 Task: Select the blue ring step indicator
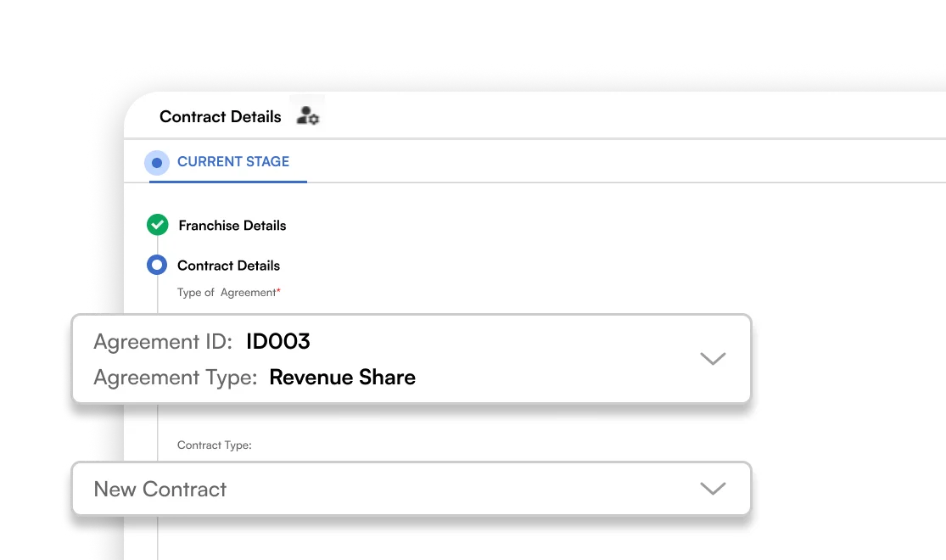(x=157, y=265)
